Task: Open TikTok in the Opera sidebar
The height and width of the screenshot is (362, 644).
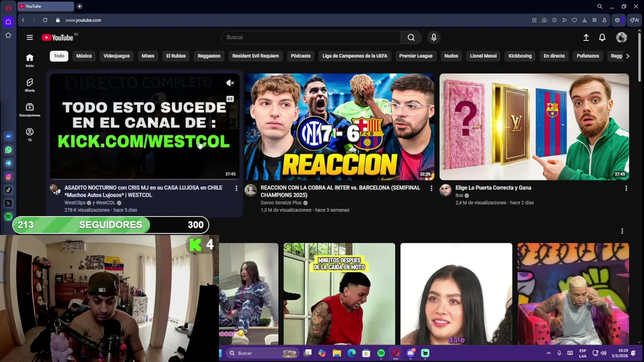Action: click(8, 190)
